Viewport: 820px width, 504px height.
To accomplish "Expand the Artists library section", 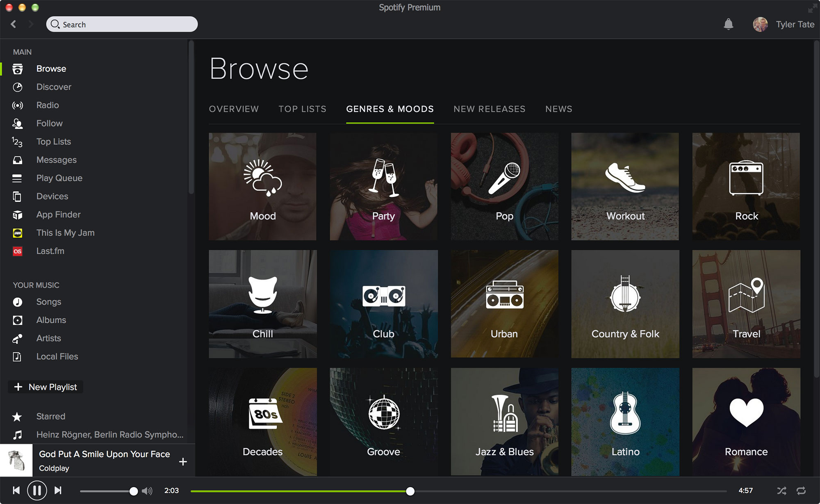I will tap(48, 338).
